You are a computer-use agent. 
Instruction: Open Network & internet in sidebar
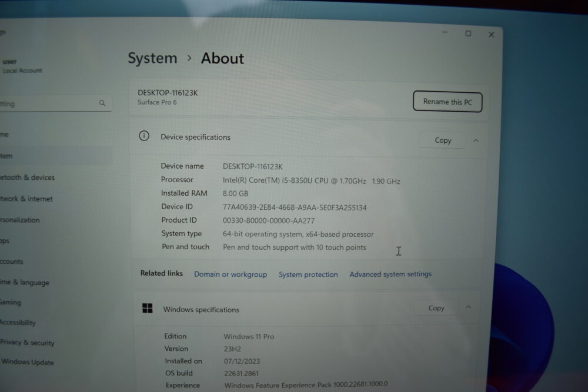pyautogui.click(x=26, y=199)
